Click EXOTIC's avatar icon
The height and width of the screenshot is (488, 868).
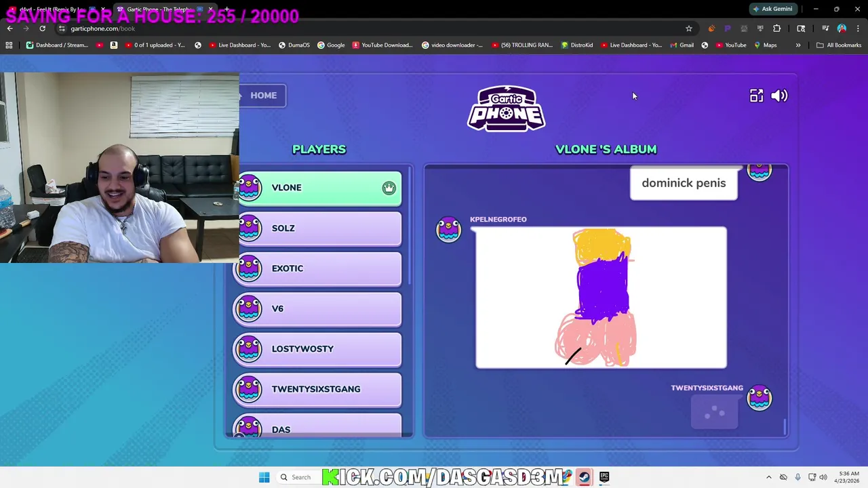point(249,268)
